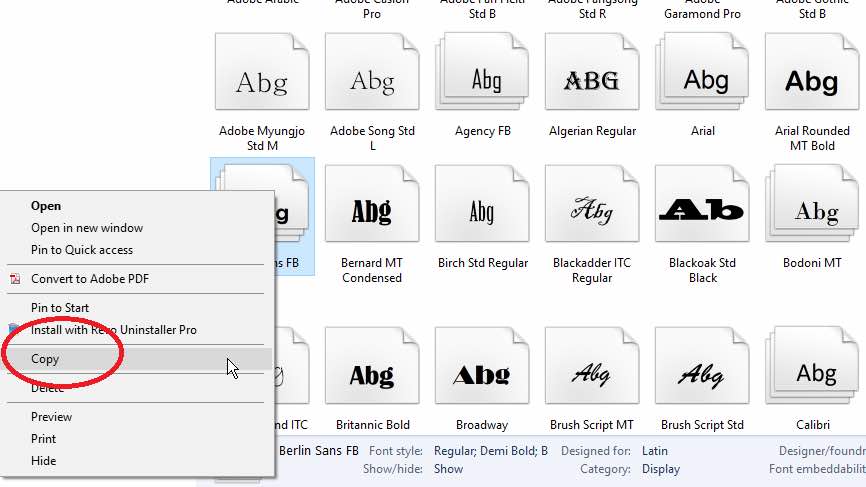The width and height of the screenshot is (866, 487).
Task: Select the Adobe Myungjo Std M font icon
Action: point(262,72)
